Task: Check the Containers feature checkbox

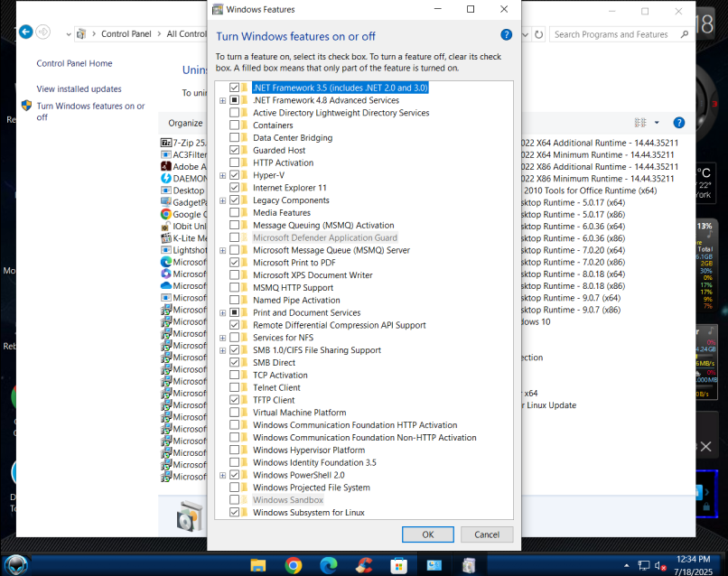Action: [235, 125]
